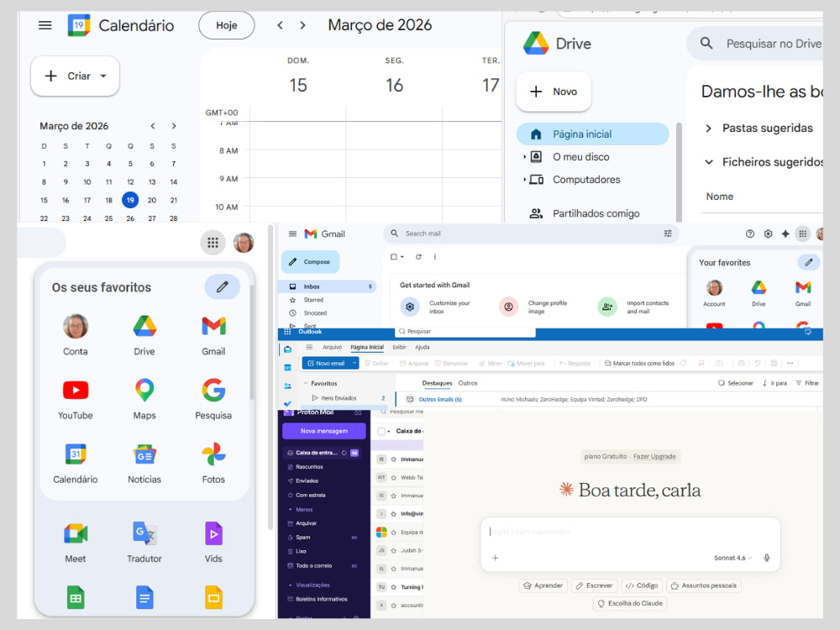Click the plus attach icon in Claude
The height and width of the screenshot is (630, 840).
click(x=495, y=558)
